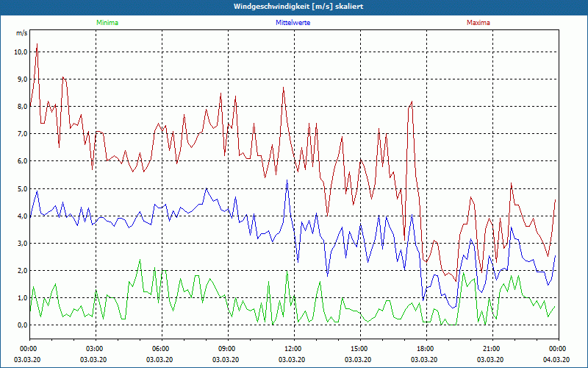Viewport: 588px width, 368px height.
Task: Click the 12:00 time axis label
Action: click(294, 349)
